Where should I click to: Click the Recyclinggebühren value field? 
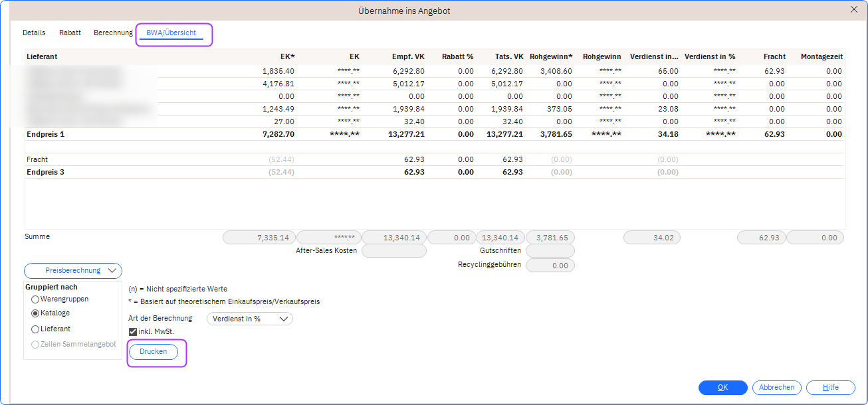550,266
